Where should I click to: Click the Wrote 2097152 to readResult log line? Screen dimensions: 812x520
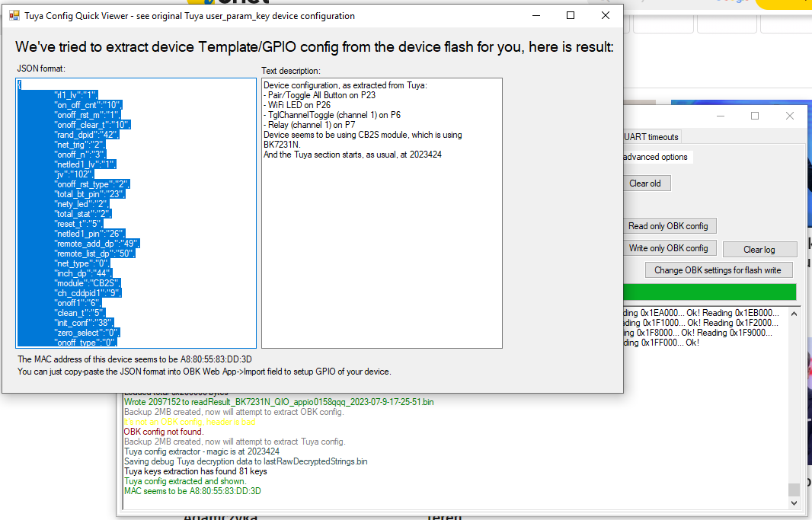point(279,402)
